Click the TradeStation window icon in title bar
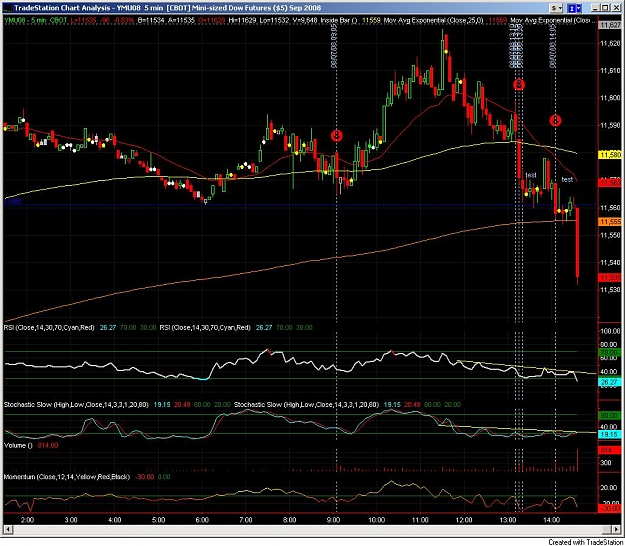The image size is (625, 546). [x=7, y=8]
